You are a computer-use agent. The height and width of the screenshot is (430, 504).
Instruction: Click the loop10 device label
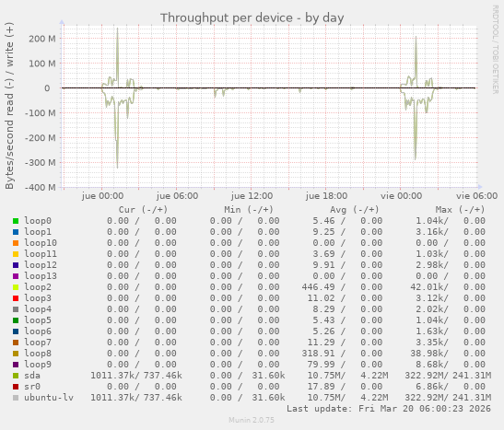(x=41, y=243)
